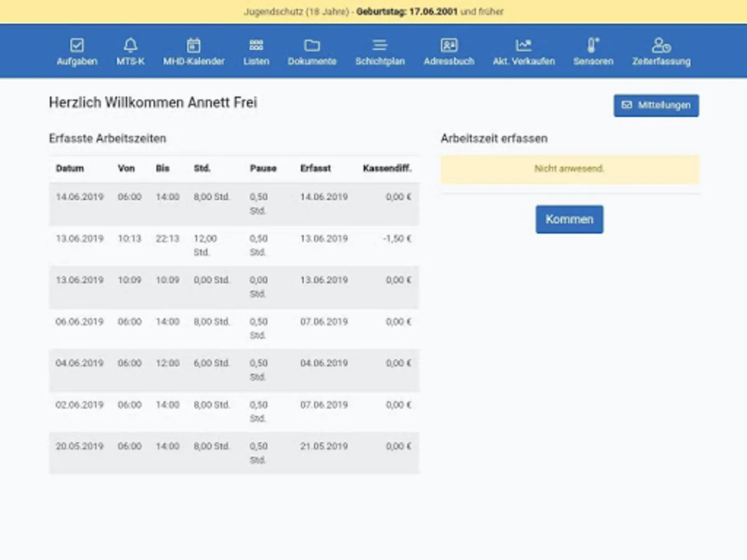Select the 06.06.2019 date row
Screen dimensions: 747x560
click(80, 322)
